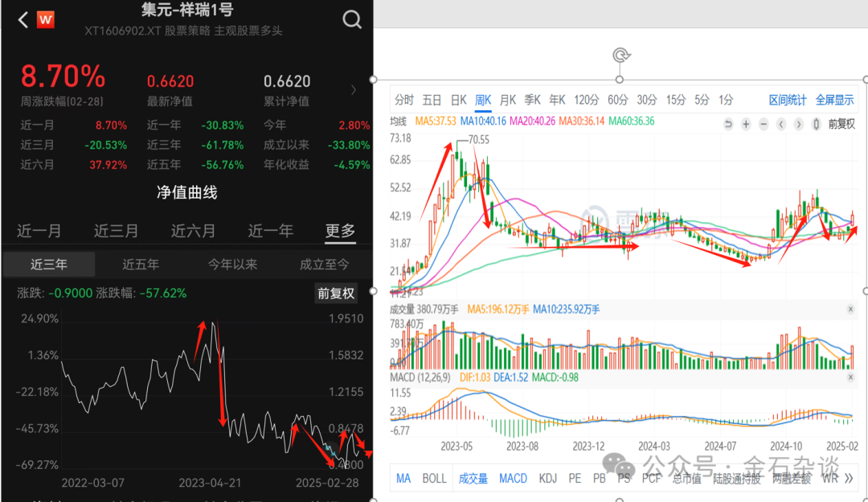This screenshot has height=502, width=868.
Task: Toggle the 两融差额 indicator
Action: point(792,478)
